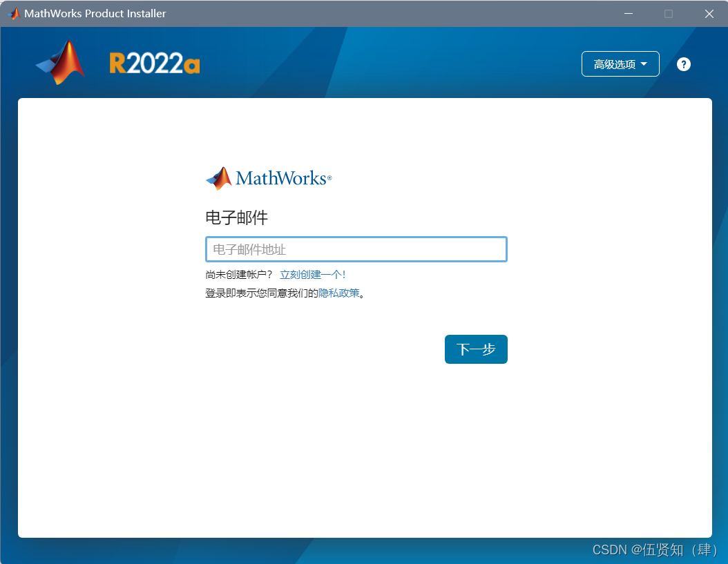
Task: Click the help question mark icon
Action: [683, 64]
